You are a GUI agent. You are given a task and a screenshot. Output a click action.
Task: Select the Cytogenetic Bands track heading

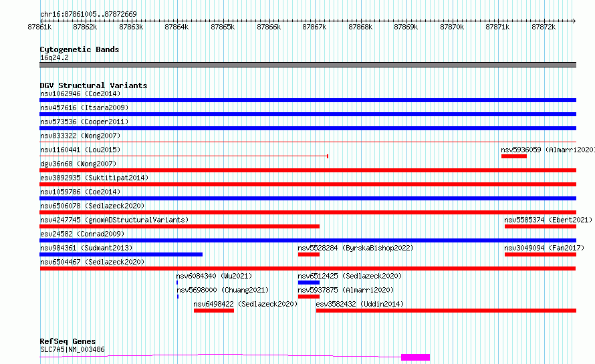coord(80,49)
